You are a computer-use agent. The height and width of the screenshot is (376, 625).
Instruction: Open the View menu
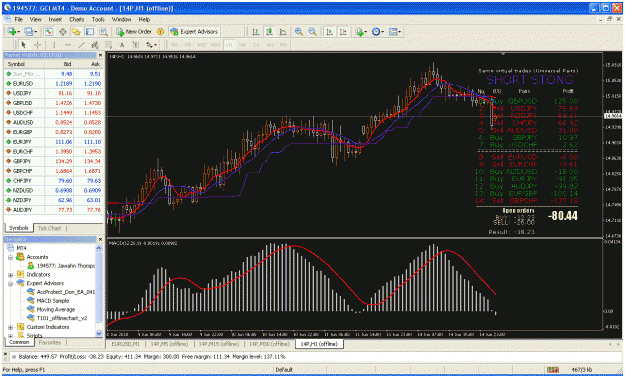[35, 19]
